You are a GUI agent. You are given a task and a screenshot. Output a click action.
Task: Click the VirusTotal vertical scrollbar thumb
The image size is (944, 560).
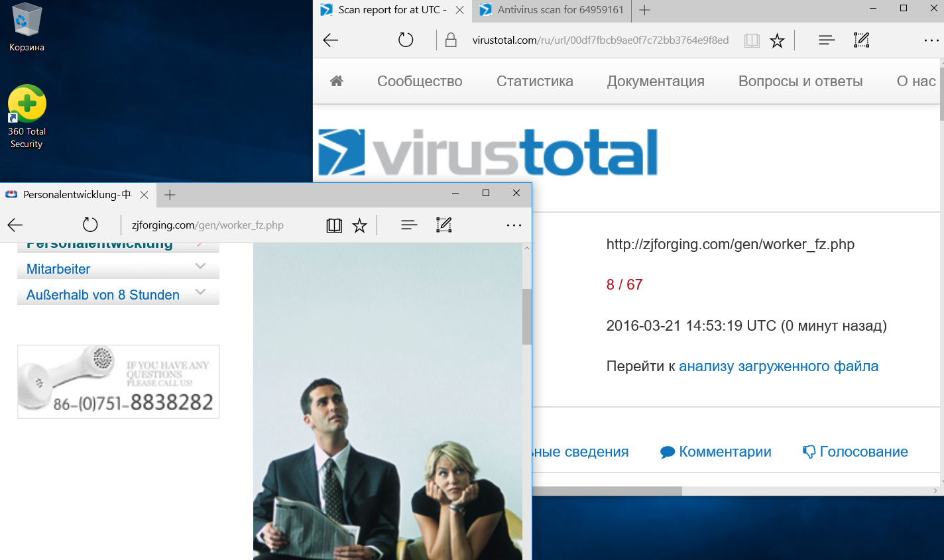[x=941, y=93]
